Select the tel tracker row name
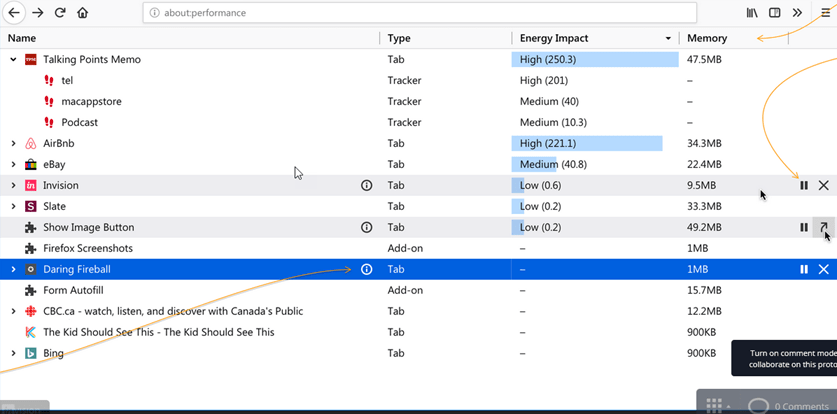 tap(67, 81)
